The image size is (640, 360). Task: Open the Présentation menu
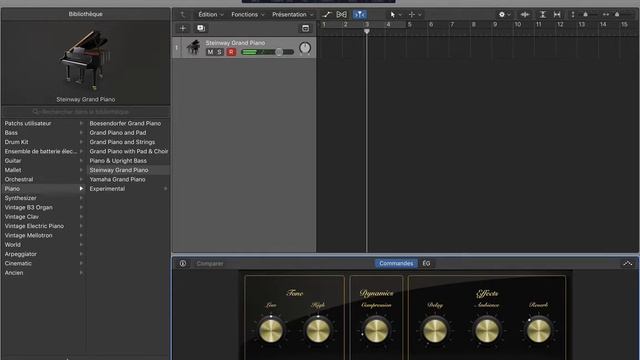(293, 15)
